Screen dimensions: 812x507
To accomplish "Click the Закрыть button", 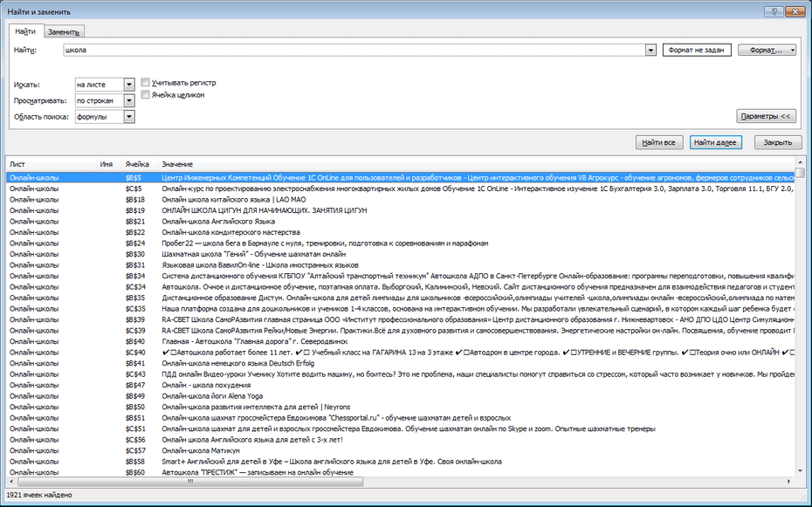I will (778, 142).
